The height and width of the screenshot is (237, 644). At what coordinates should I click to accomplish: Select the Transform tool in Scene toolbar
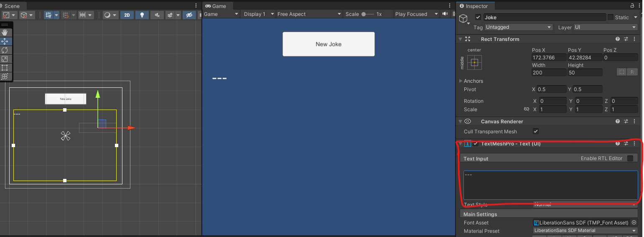click(5, 76)
